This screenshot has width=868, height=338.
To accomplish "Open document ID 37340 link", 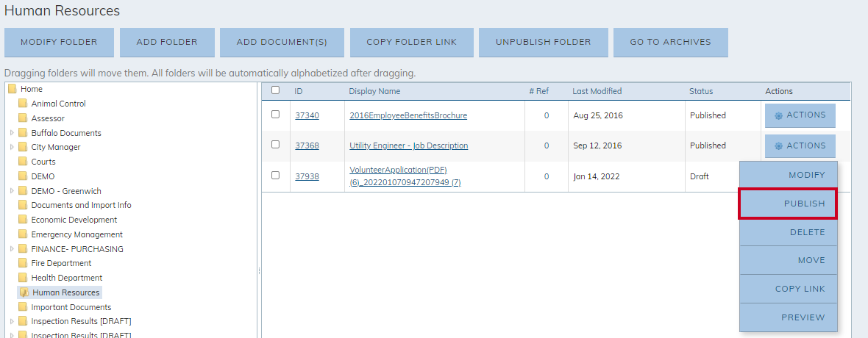I will [307, 115].
